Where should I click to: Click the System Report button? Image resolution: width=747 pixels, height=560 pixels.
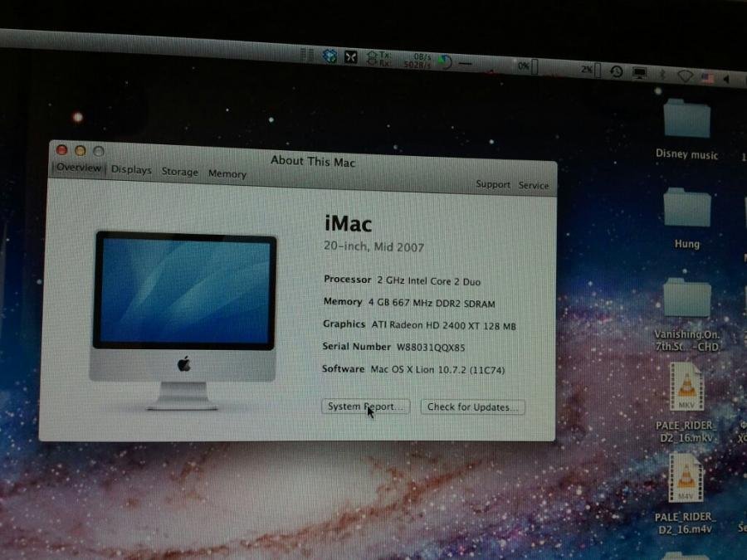click(364, 407)
